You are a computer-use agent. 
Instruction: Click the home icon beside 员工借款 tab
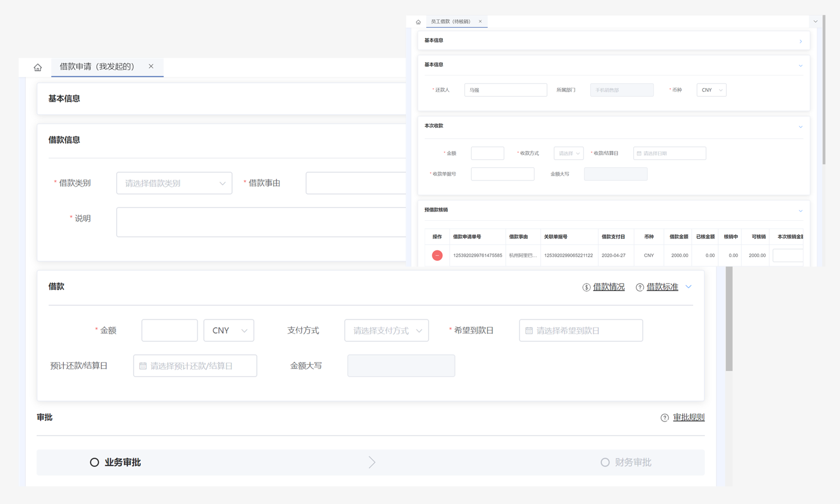point(418,22)
